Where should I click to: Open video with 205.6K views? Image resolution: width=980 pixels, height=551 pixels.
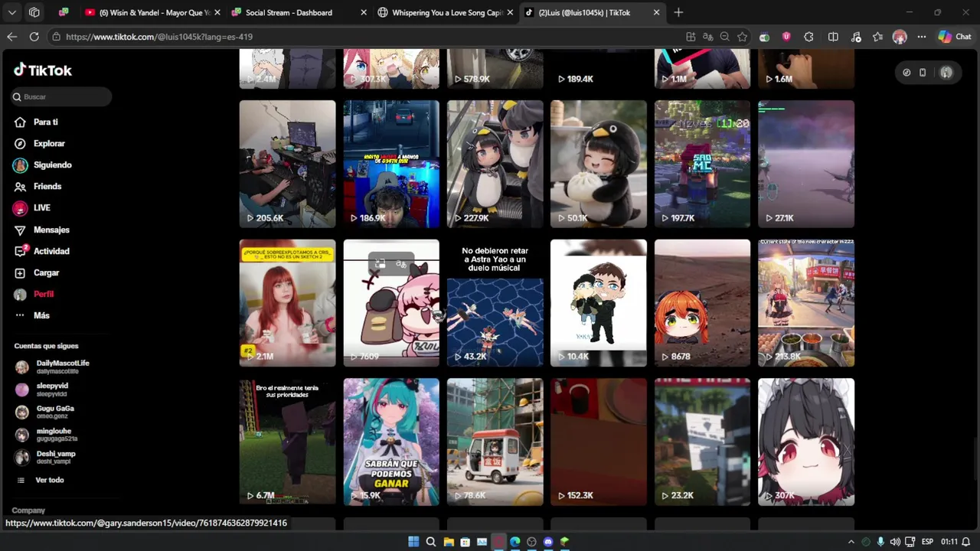[287, 164]
